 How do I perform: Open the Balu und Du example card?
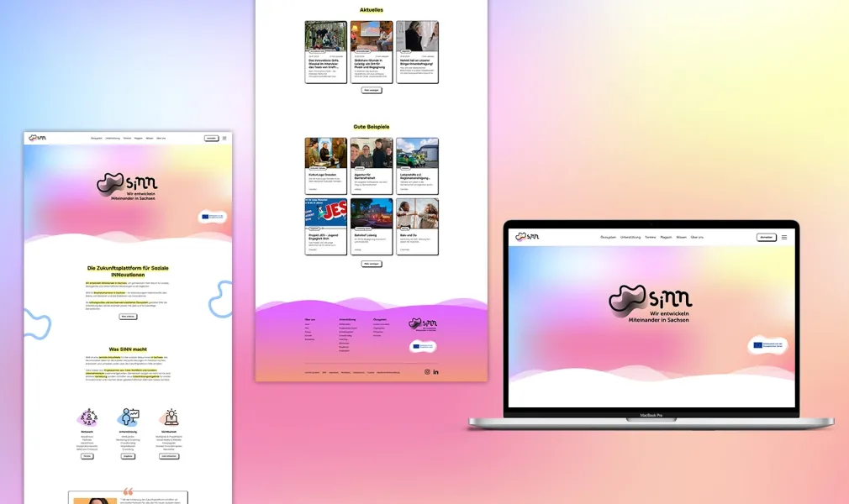pyautogui.click(x=417, y=226)
